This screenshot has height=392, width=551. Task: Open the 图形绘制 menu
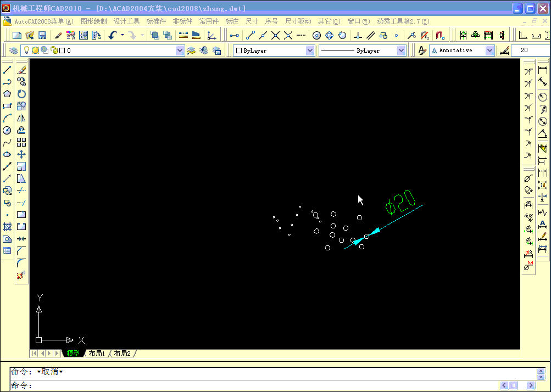pos(94,21)
